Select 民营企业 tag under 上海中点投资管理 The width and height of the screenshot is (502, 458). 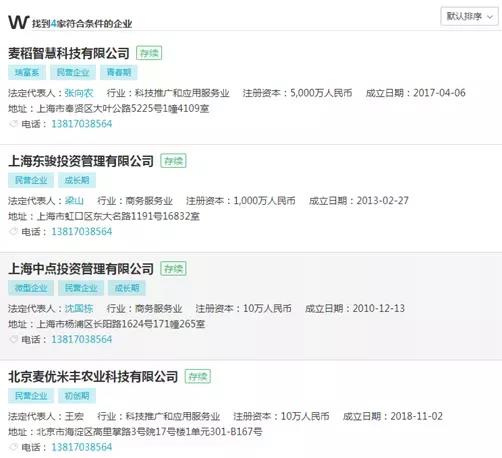point(81,288)
